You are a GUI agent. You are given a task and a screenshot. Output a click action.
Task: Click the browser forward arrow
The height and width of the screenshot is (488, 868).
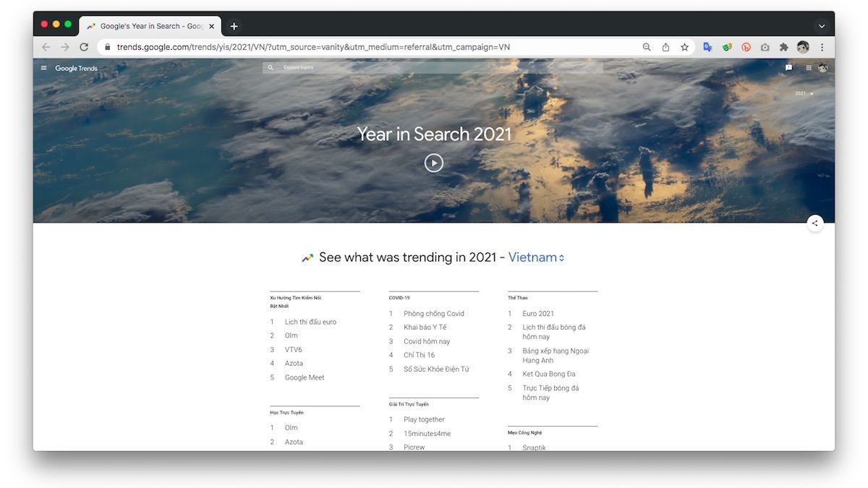pyautogui.click(x=65, y=47)
